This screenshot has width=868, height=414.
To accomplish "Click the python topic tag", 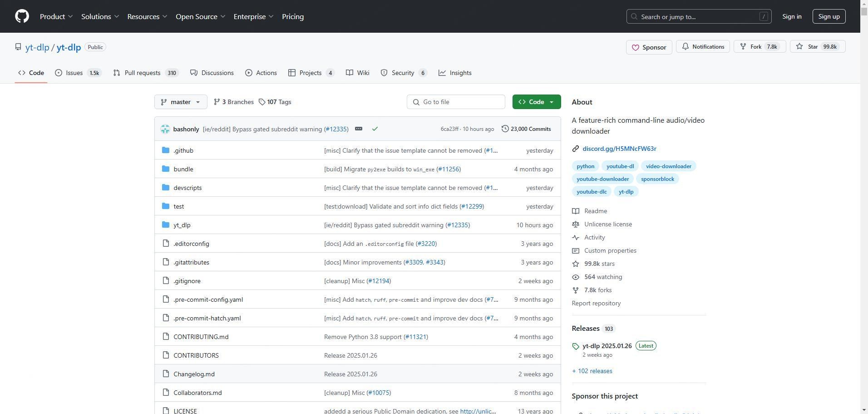I will pos(585,166).
